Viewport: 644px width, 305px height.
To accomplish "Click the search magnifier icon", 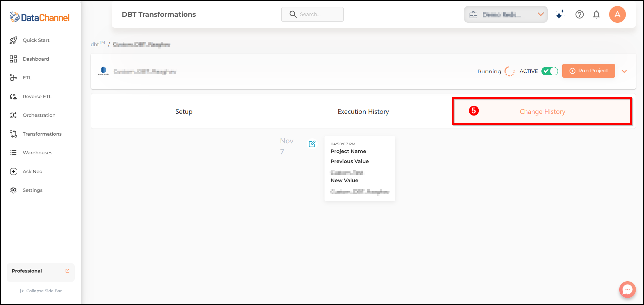I will pos(293,14).
